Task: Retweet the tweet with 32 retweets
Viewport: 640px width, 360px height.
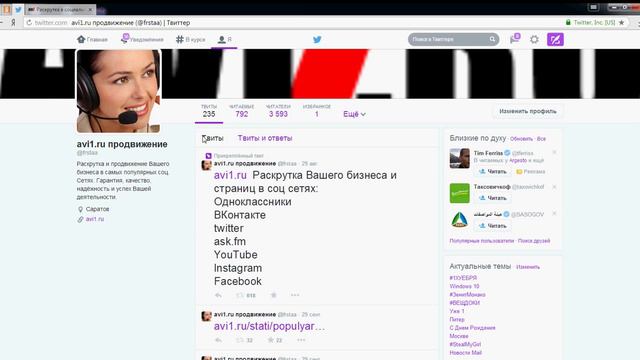Action: (244, 340)
